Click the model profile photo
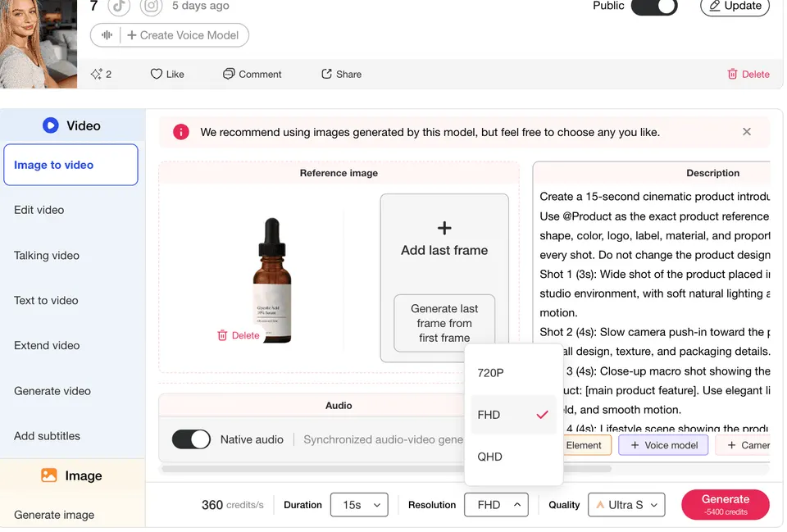787x532 pixels. pos(39,44)
